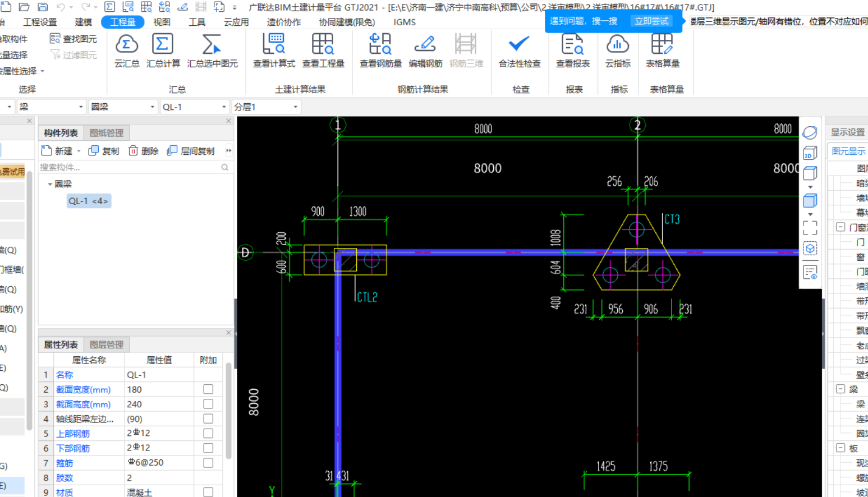Image resolution: width=868 pixels, height=497 pixels.
Task: Open the 造价协作 ribbon tab
Action: 284,22
